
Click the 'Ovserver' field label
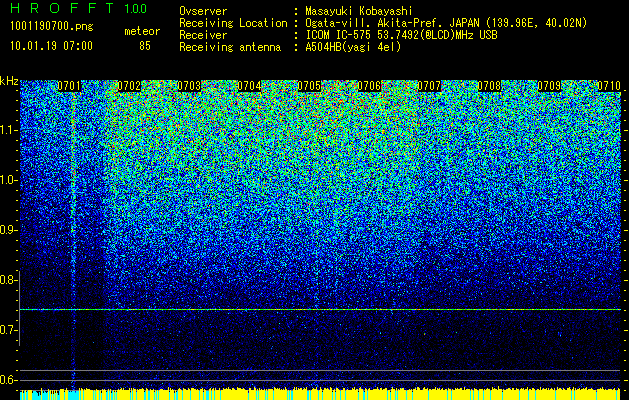pos(203,11)
